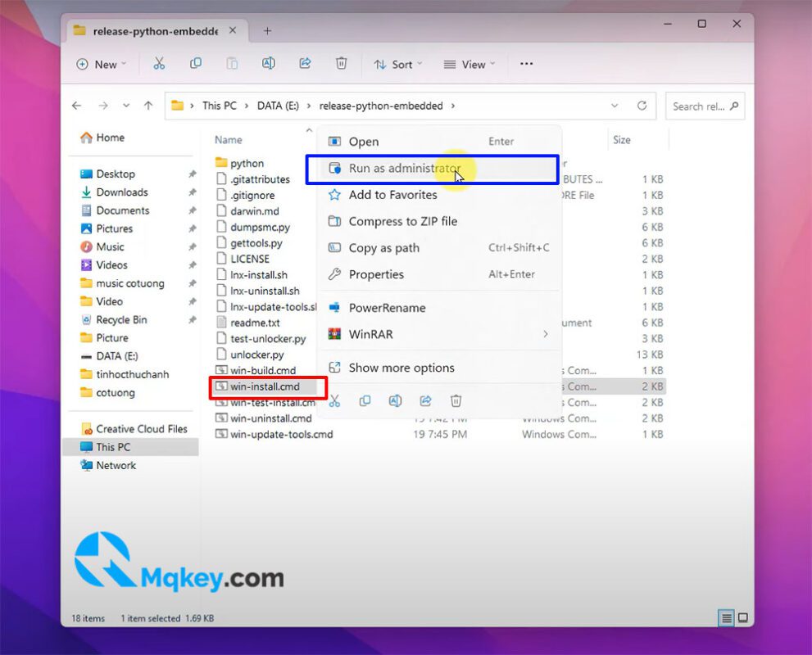Screen dimensions: 812x655
Task: Open the See more three-dots menu
Action: (526, 64)
